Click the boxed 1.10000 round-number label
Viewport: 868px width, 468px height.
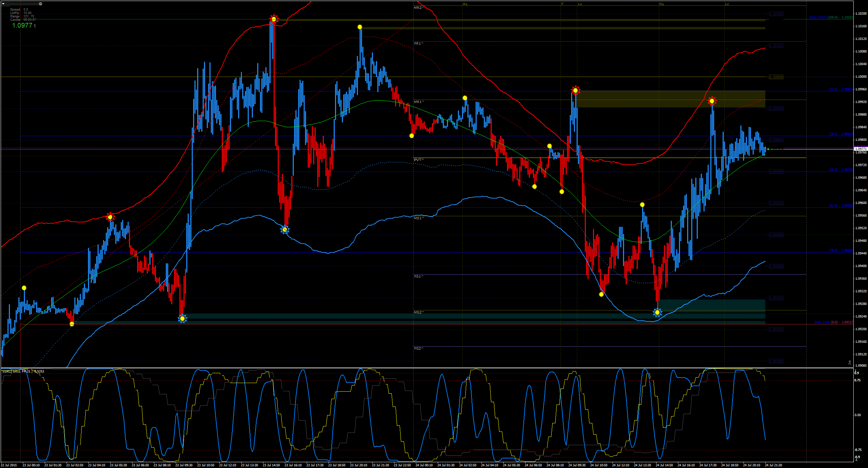point(776,77)
